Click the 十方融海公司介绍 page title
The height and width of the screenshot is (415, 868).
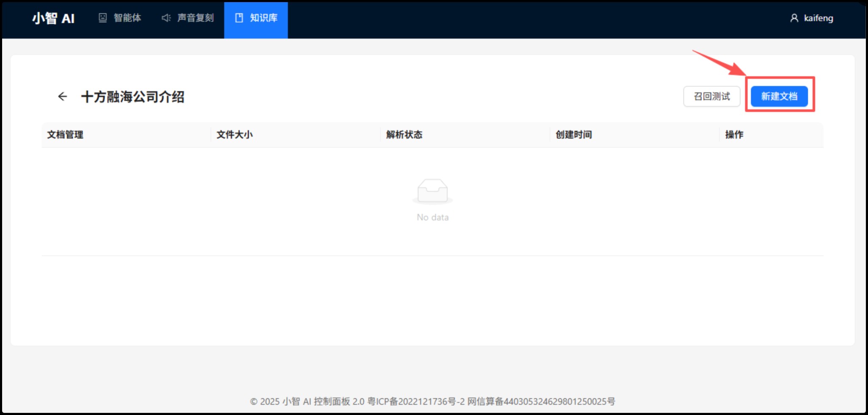point(133,97)
